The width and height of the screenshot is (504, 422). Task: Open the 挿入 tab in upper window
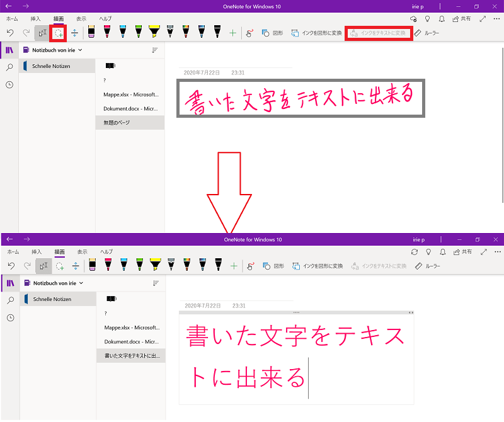pyautogui.click(x=35, y=19)
